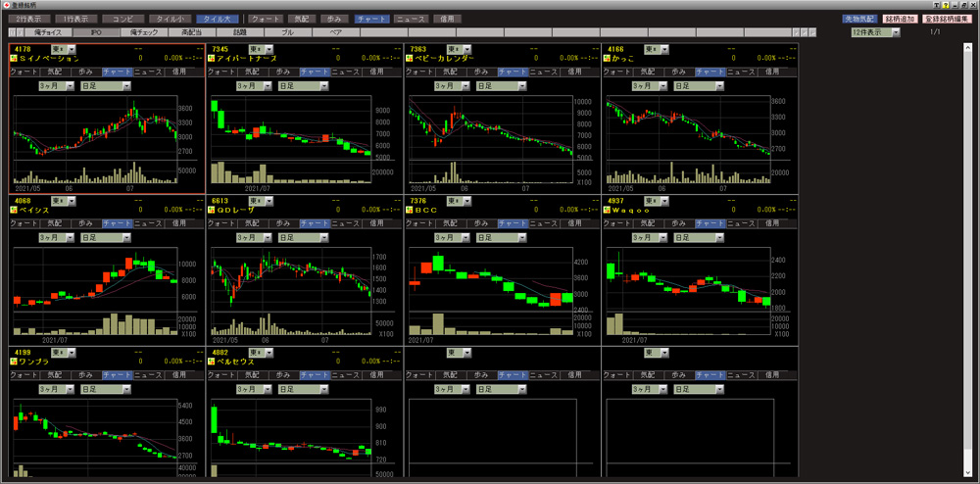Open the 日足 interval dropdown for ベビーカレンダー
The height and width of the screenshot is (484, 980).
pos(501,86)
